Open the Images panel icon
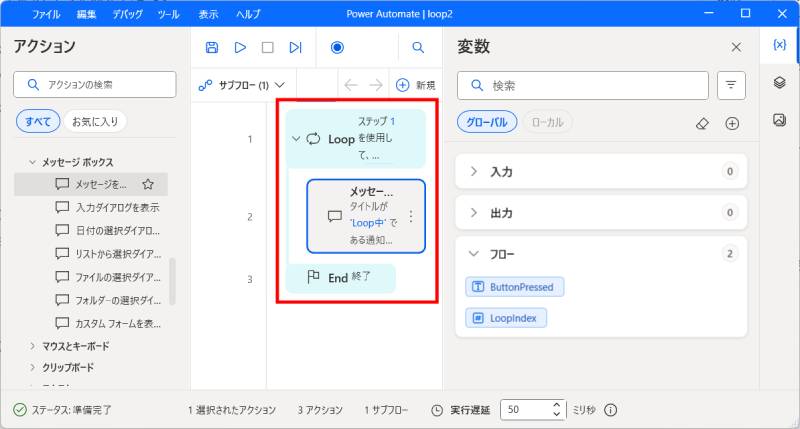Image resolution: width=800 pixels, height=429 pixels. (x=779, y=120)
